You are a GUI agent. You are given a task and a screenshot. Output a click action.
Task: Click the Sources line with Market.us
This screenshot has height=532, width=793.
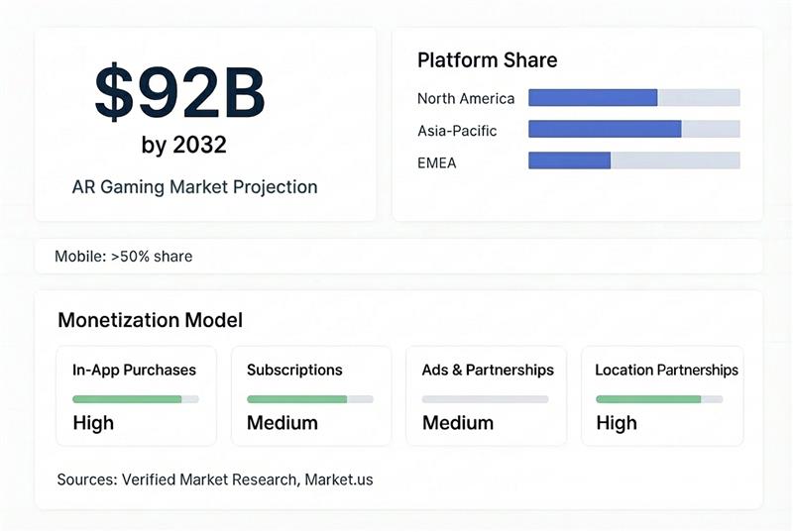pos(215,479)
